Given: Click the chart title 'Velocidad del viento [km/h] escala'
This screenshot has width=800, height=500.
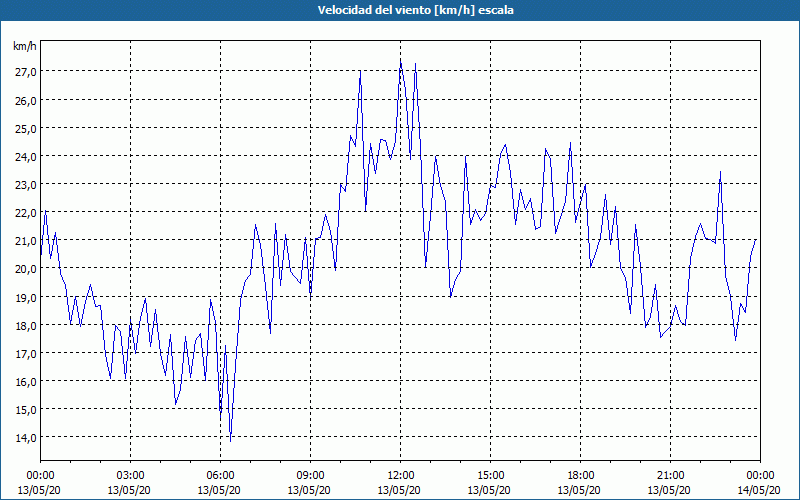Looking at the screenshot, I should (x=415, y=10).
